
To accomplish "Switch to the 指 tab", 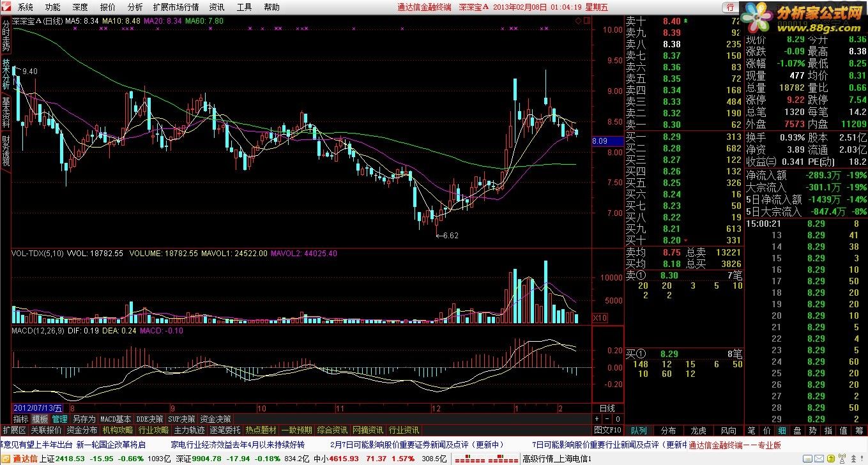I will click(x=828, y=431).
